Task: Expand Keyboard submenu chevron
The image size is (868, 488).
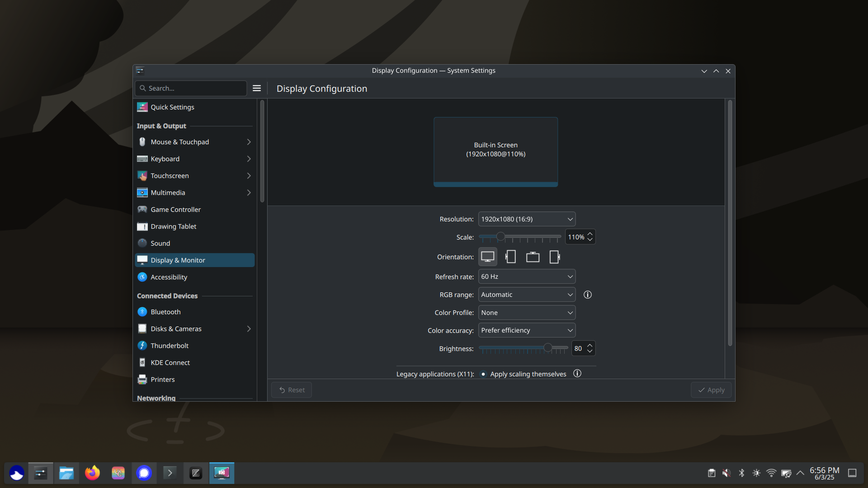Action: (249, 159)
